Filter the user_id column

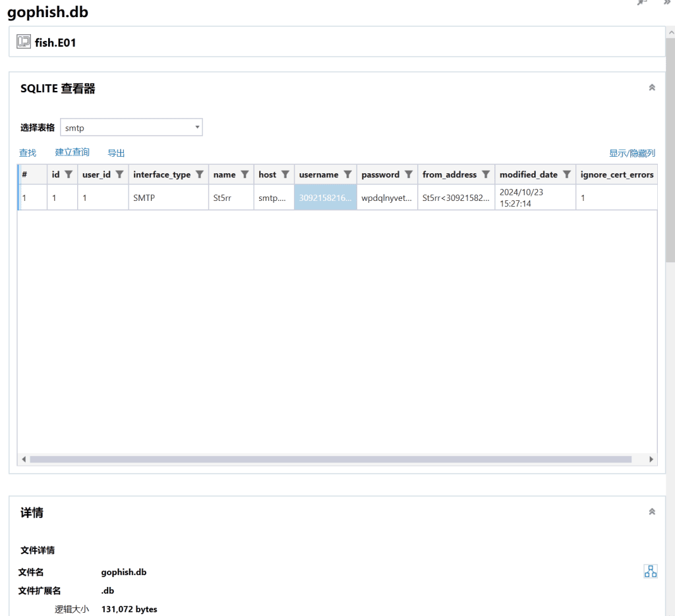[x=119, y=175]
